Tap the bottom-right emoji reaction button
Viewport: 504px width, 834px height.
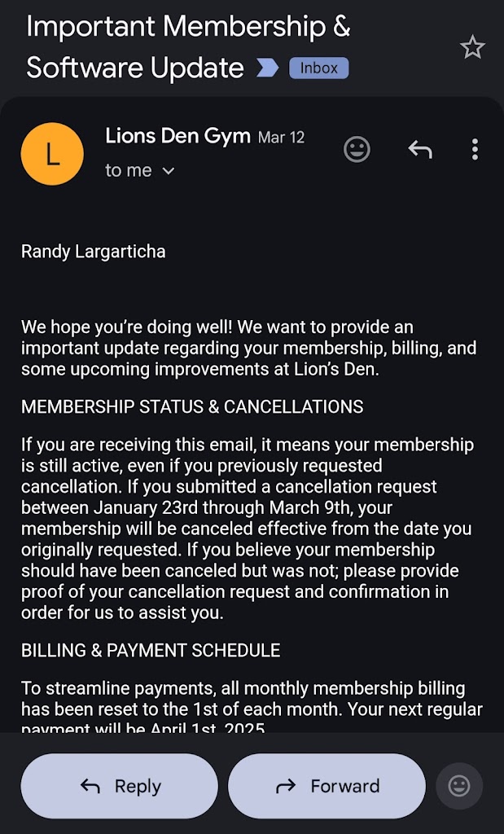pyautogui.click(x=459, y=786)
